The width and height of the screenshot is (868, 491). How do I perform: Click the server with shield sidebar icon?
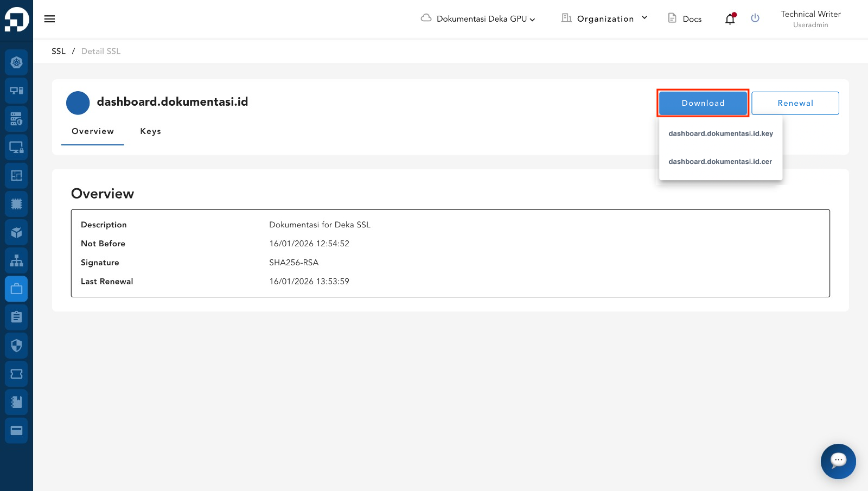16,119
